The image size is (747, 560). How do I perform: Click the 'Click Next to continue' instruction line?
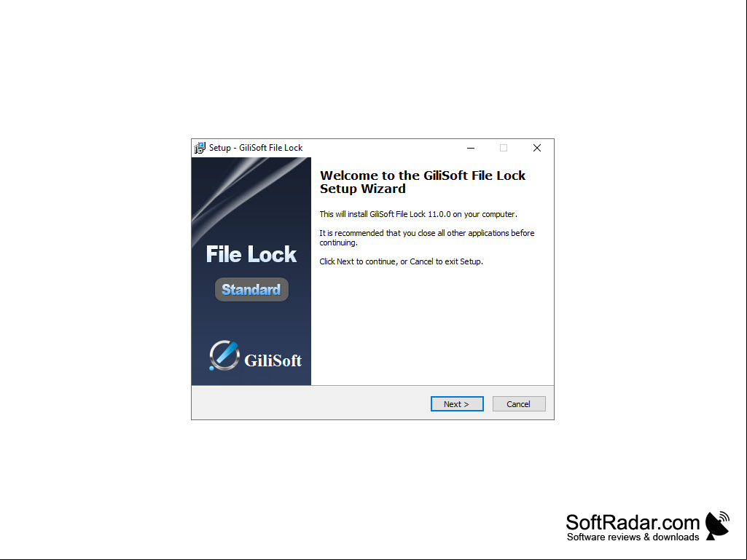point(401,261)
